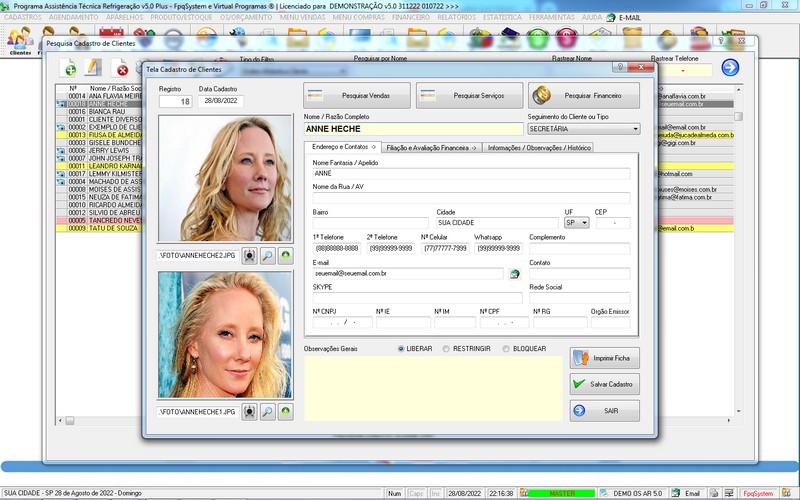The image size is (800, 500).
Task: Click the E-MAIL globe icon in menu bar
Action: tap(611, 17)
